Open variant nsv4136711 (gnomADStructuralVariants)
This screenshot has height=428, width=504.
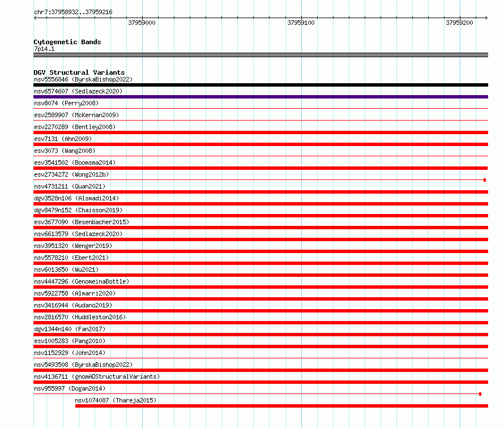pyautogui.click(x=97, y=376)
